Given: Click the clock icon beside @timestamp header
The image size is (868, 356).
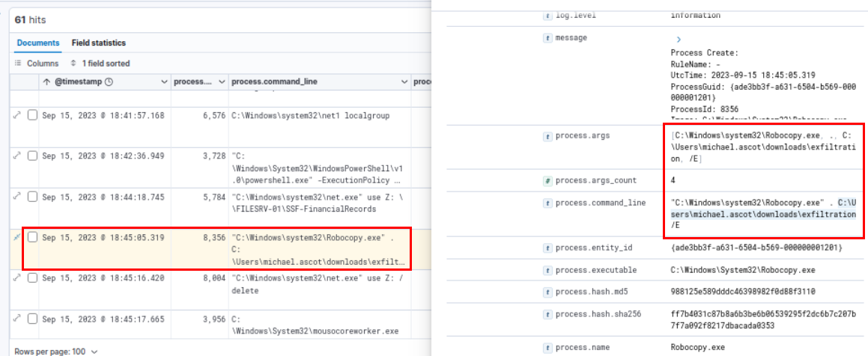Looking at the screenshot, I should click(109, 81).
